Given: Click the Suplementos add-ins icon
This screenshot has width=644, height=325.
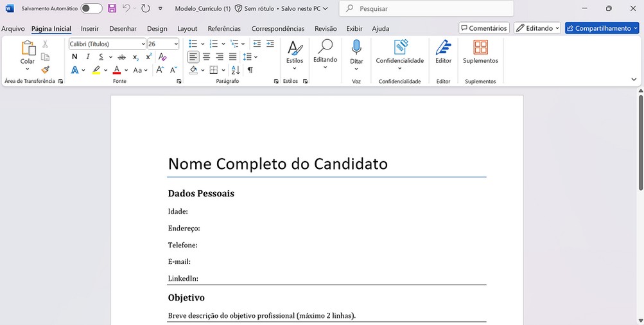Looking at the screenshot, I should pos(480,51).
